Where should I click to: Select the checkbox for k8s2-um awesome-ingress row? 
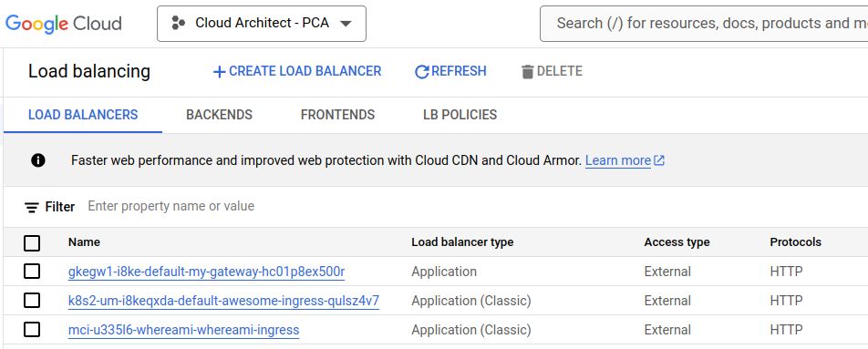point(32,301)
